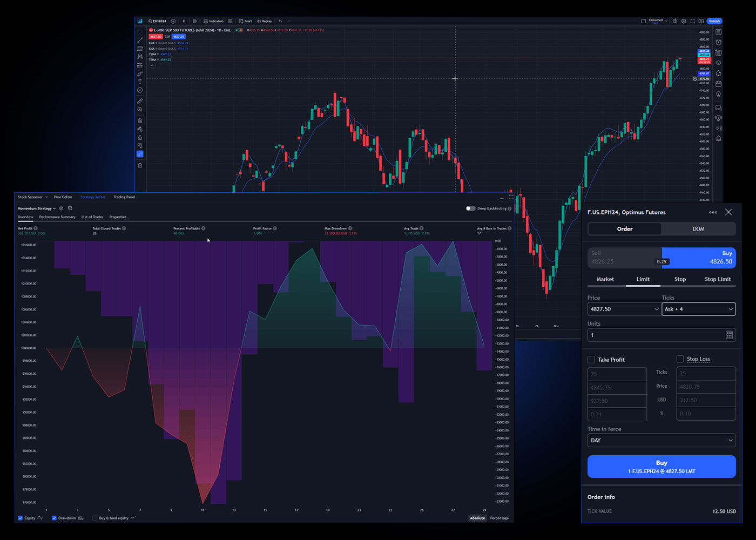Image resolution: width=756 pixels, height=540 pixels.
Task: Switch to the DOM tab
Action: pos(698,229)
